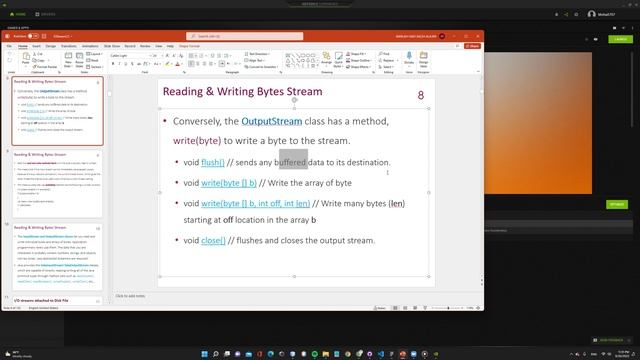The height and width of the screenshot is (360, 640).
Task: Open the Transitions tab
Action: (69, 46)
